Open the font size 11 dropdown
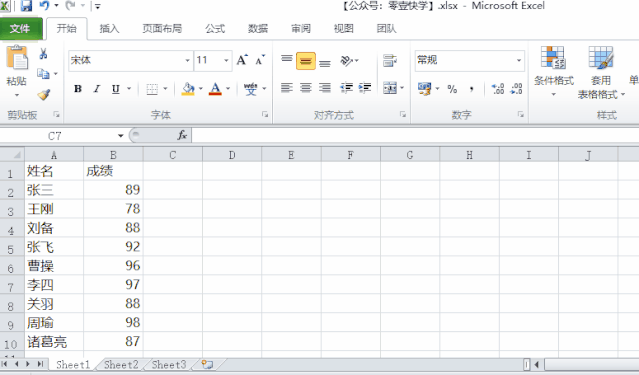This screenshot has width=639, height=375. [x=226, y=60]
